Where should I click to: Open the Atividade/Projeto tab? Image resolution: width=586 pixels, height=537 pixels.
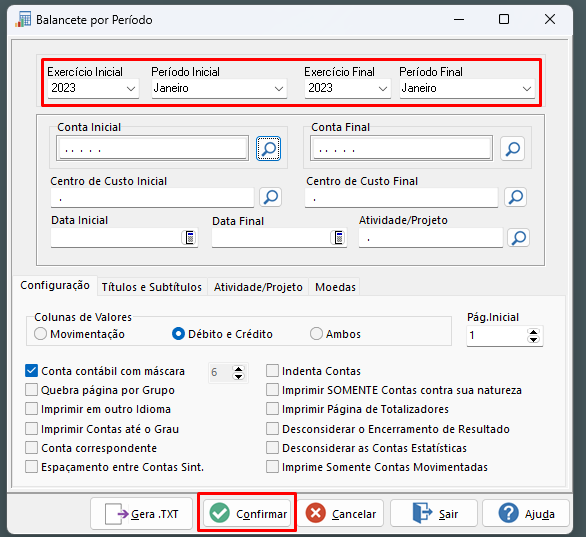[258, 287]
